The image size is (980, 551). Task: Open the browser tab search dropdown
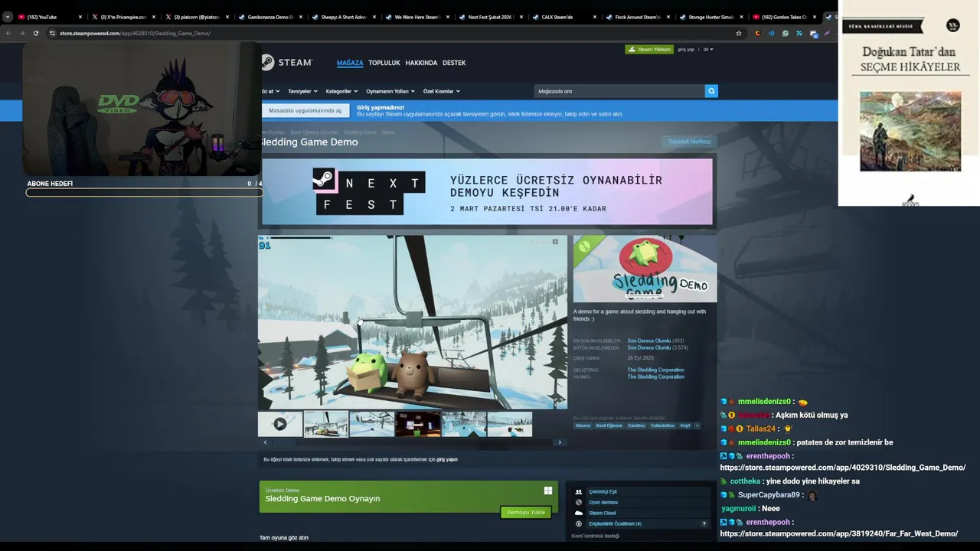click(7, 17)
